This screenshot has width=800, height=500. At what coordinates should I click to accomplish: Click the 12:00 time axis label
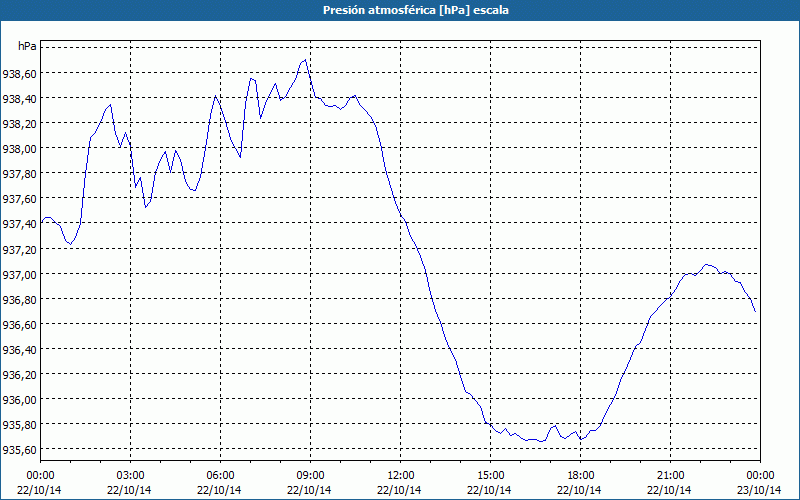401,476
